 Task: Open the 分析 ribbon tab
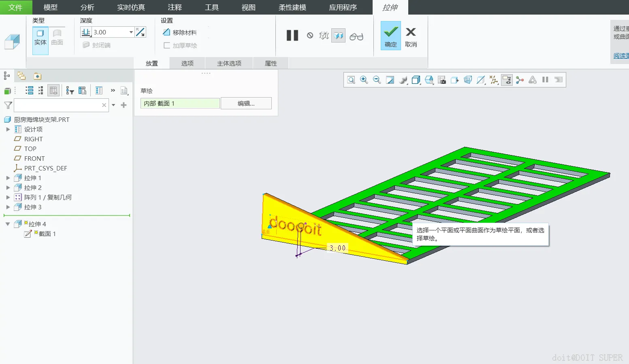pyautogui.click(x=87, y=7)
